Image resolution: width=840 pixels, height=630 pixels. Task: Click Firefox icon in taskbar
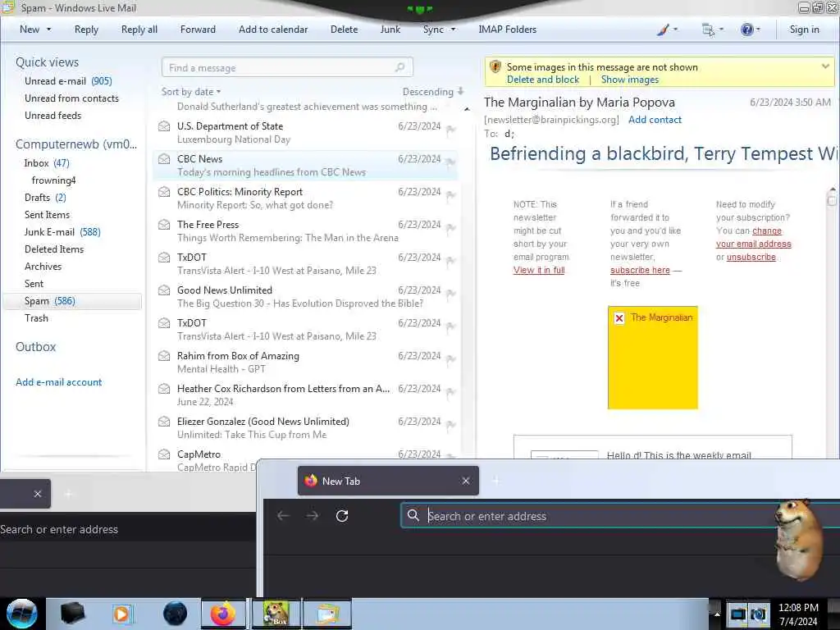pos(222,614)
